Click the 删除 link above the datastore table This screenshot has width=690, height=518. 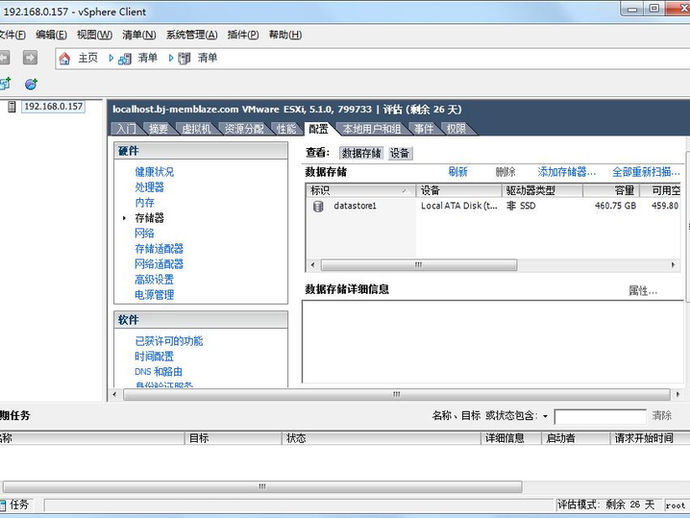click(x=506, y=172)
